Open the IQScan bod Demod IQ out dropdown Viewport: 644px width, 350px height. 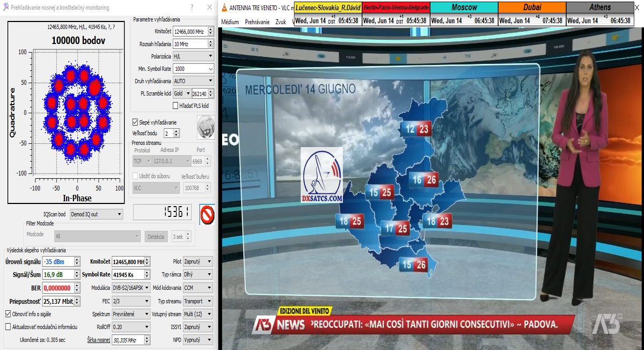[96, 214]
